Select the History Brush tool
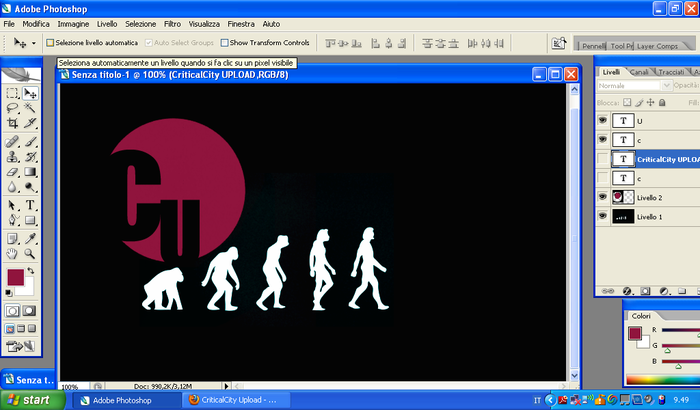Image resolution: width=700 pixels, height=410 pixels. pyautogui.click(x=30, y=157)
